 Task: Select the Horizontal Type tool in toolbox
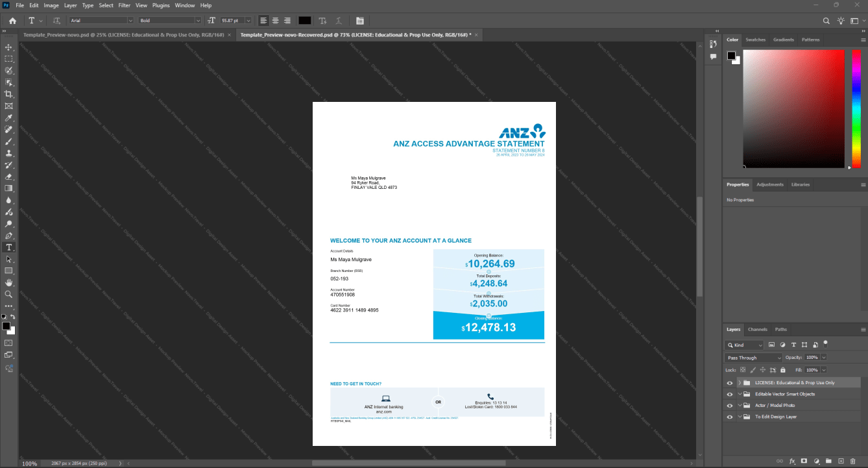[x=8, y=247]
